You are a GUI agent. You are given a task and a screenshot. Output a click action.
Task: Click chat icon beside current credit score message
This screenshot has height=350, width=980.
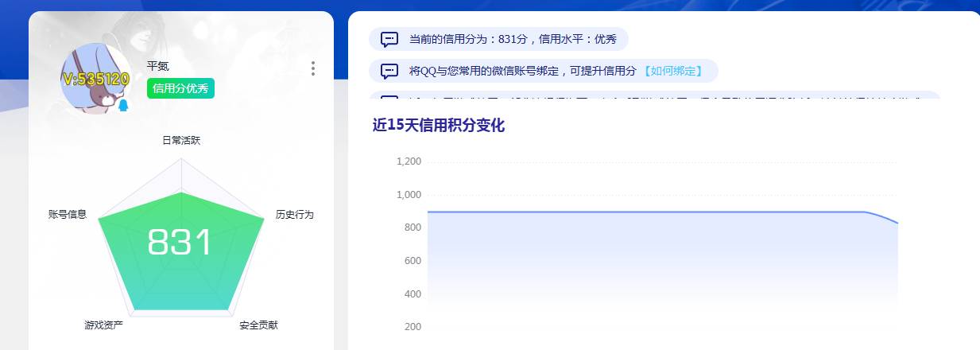click(x=389, y=39)
